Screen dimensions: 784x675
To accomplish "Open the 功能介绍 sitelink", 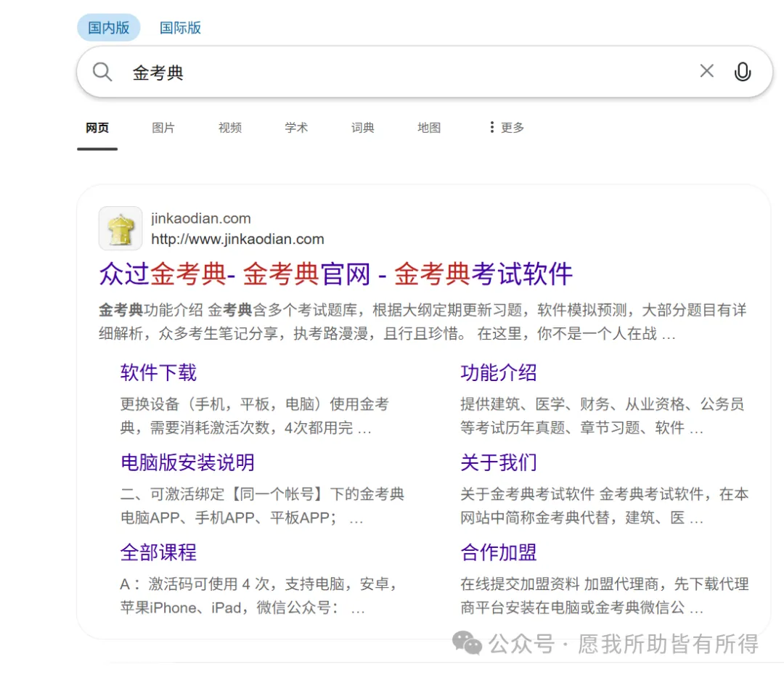I will click(499, 372).
